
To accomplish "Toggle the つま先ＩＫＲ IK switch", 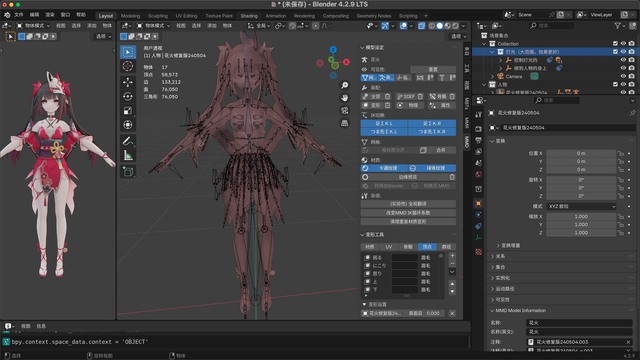I will point(432,131).
